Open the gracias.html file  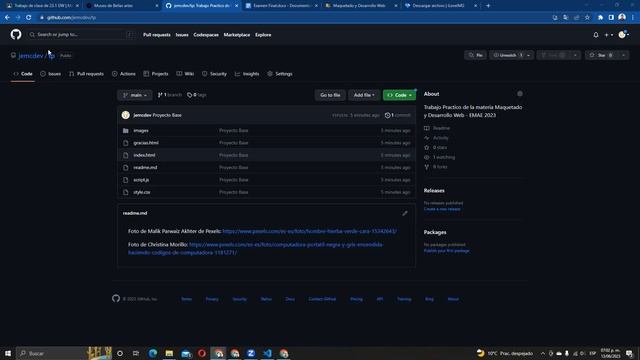(146, 143)
